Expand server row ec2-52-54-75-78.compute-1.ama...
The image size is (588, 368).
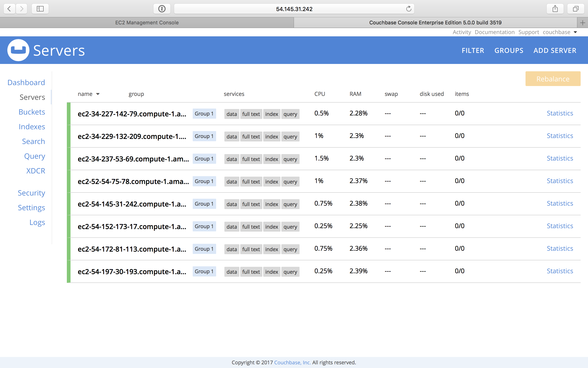324,181
